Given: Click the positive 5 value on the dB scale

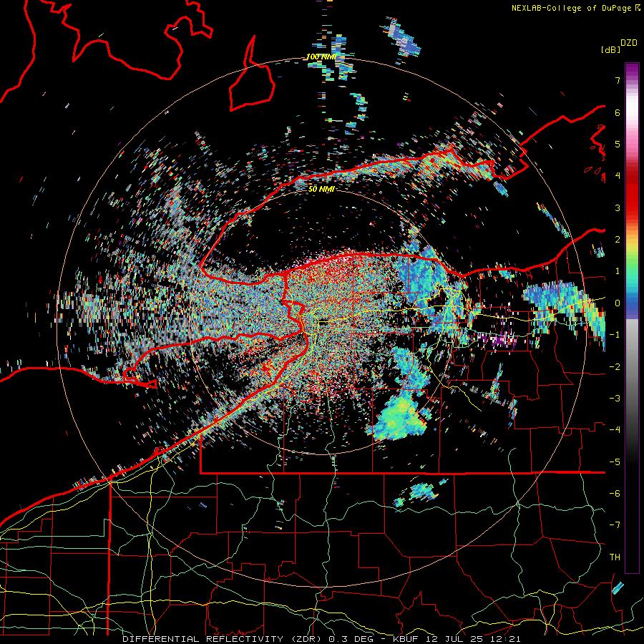Looking at the screenshot, I should (x=618, y=144).
